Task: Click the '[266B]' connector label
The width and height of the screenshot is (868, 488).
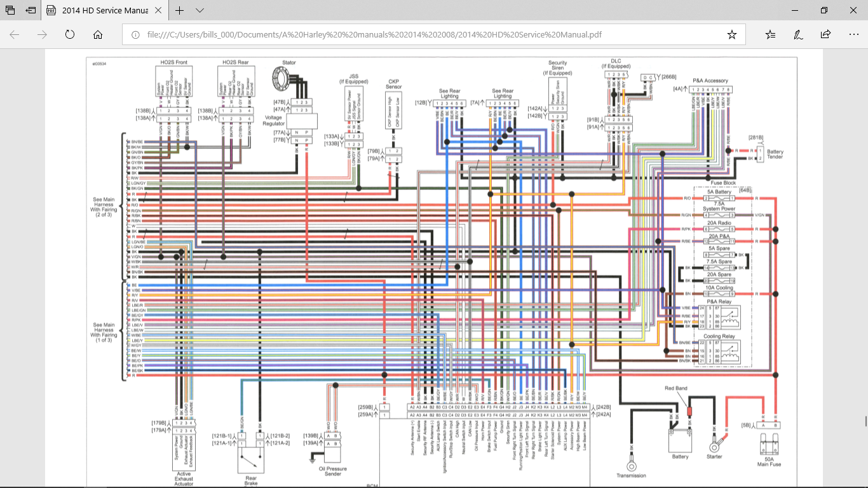Action: tap(668, 77)
